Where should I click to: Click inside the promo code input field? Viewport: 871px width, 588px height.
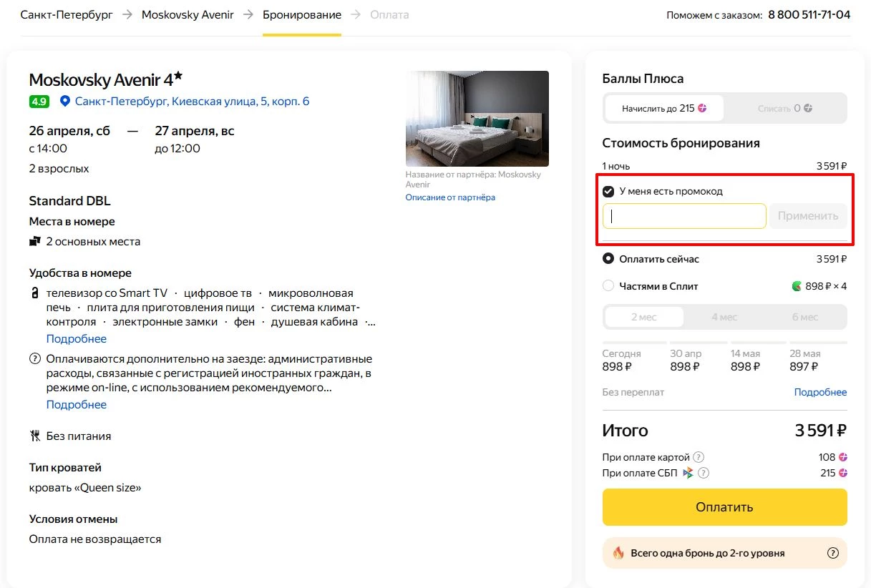click(x=683, y=215)
